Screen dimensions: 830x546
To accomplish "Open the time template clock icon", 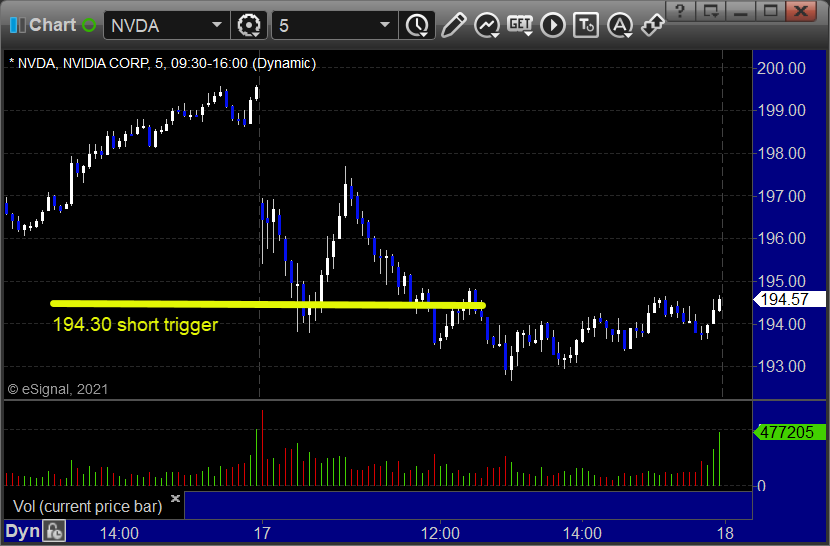I will click(x=417, y=25).
